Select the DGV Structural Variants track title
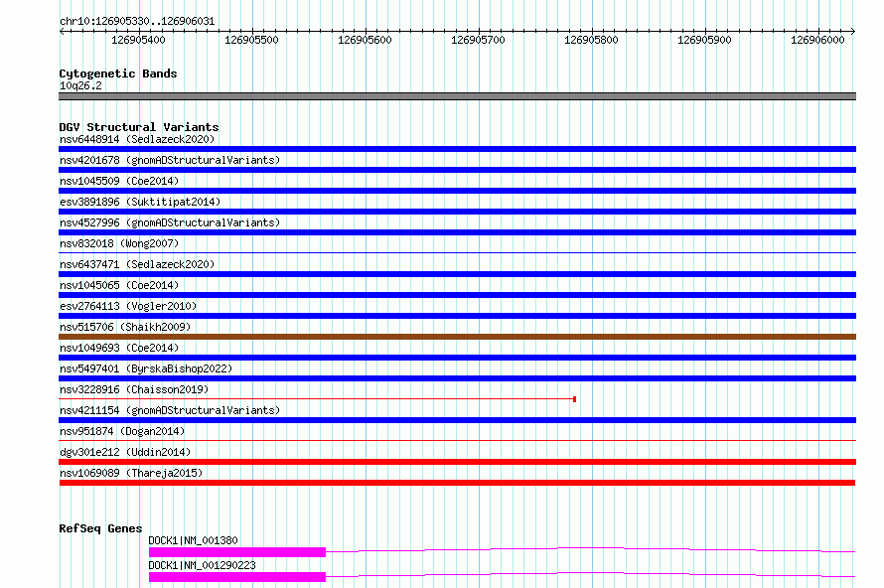This screenshot has height=588, width=884. [139, 127]
